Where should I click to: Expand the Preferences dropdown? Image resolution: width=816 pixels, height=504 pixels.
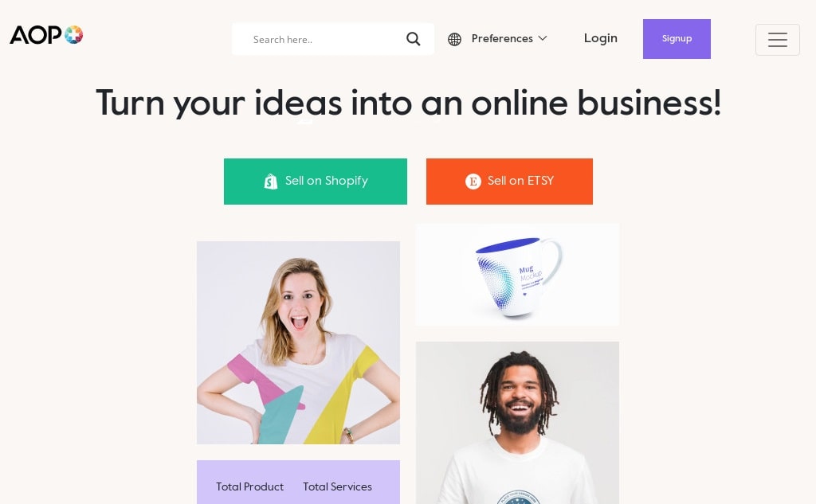pyautogui.click(x=497, y=38)
